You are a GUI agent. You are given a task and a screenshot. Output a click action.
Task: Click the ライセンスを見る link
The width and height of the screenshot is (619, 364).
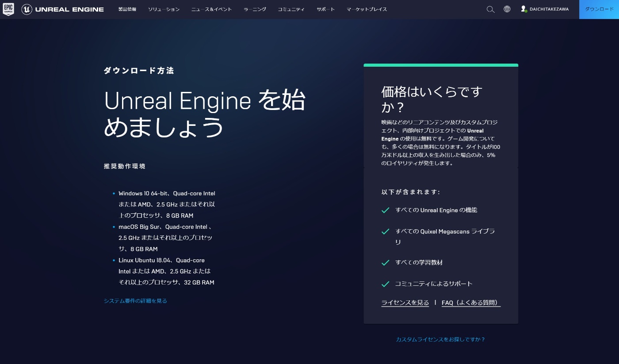pyautogui.click(x=405, y=303)
